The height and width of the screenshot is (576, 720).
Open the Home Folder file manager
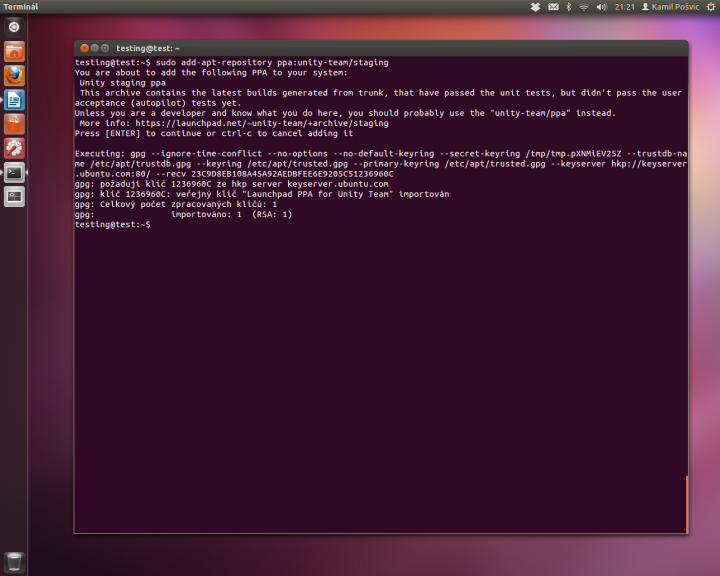coord(14,51)
